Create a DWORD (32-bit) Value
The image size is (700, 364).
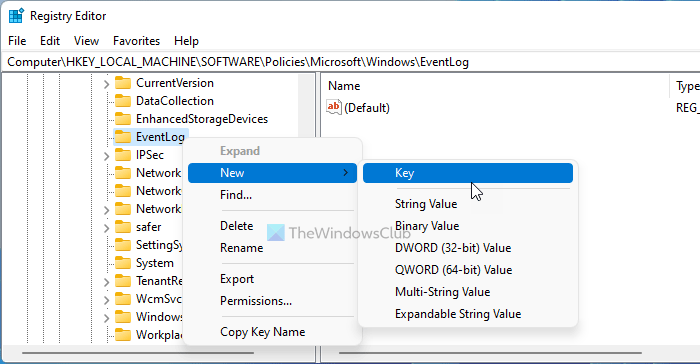coord(467,248)
